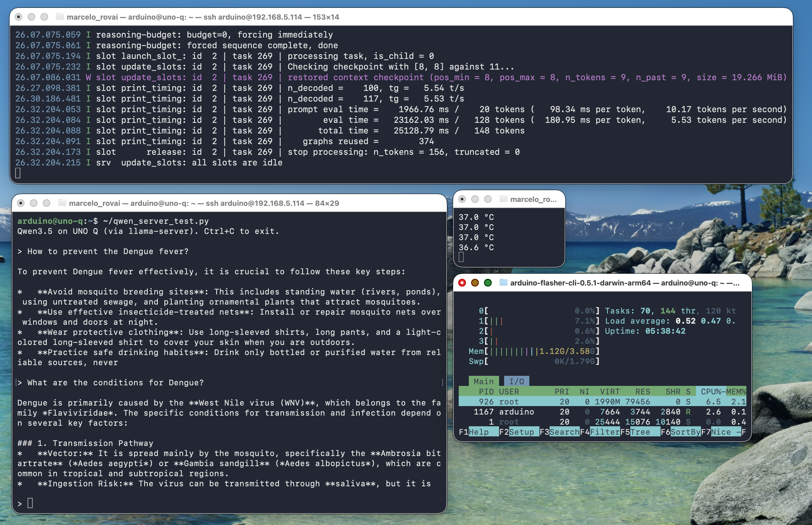Sort htop by the RES column header
This screenshot has height=525, width=812.
click(643, 391)
